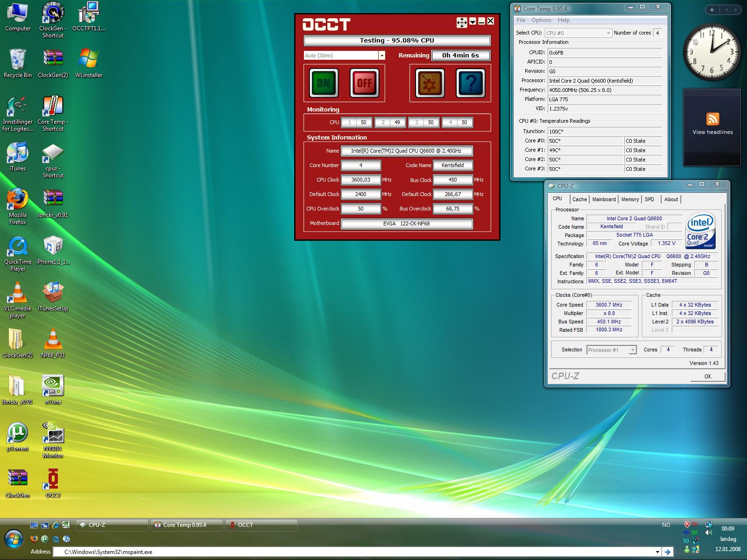Viewport: 747px width, 560px height.
Task: Select the QuickTime Player desktop icon
Action: click(18, 253)
